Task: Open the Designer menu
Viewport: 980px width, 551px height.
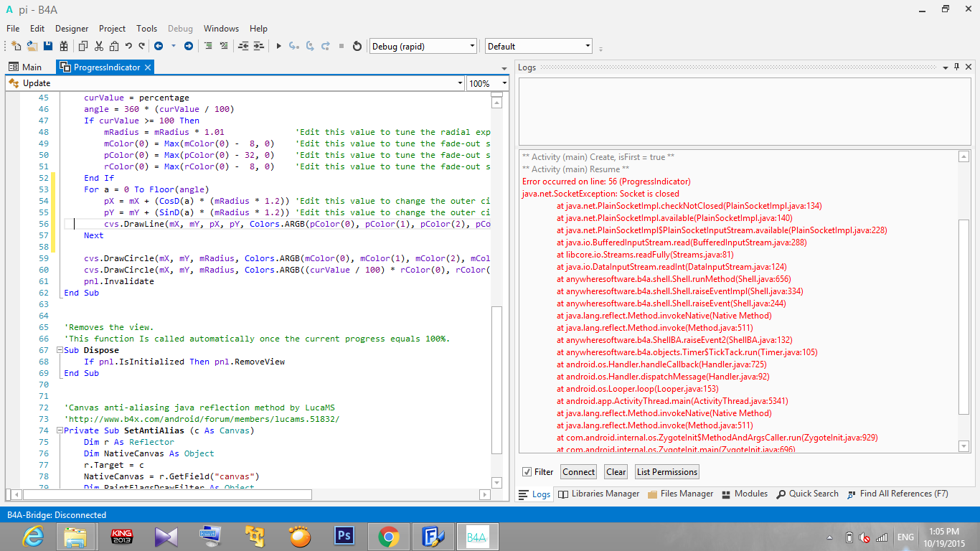Action: tap(72, 29)
